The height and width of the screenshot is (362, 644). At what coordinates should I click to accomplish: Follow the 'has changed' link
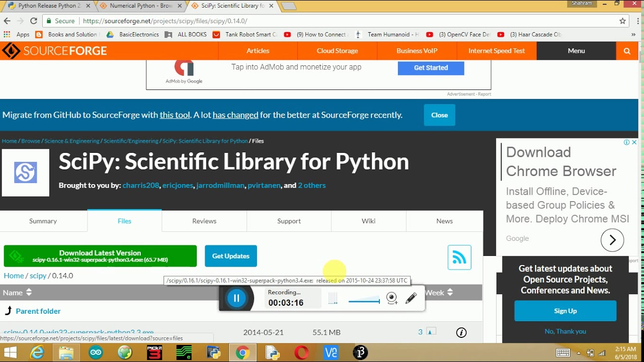click(x=235, y=115)
